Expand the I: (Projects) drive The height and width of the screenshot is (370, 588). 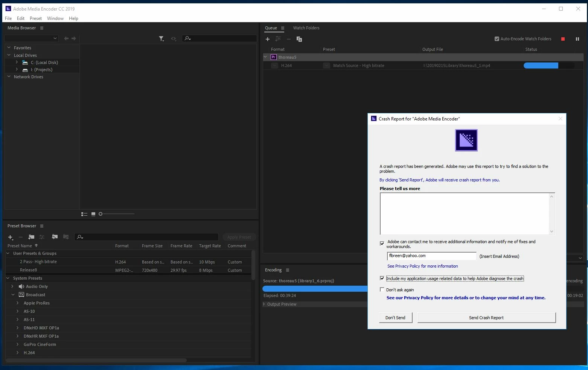click(x=17, y=69)
